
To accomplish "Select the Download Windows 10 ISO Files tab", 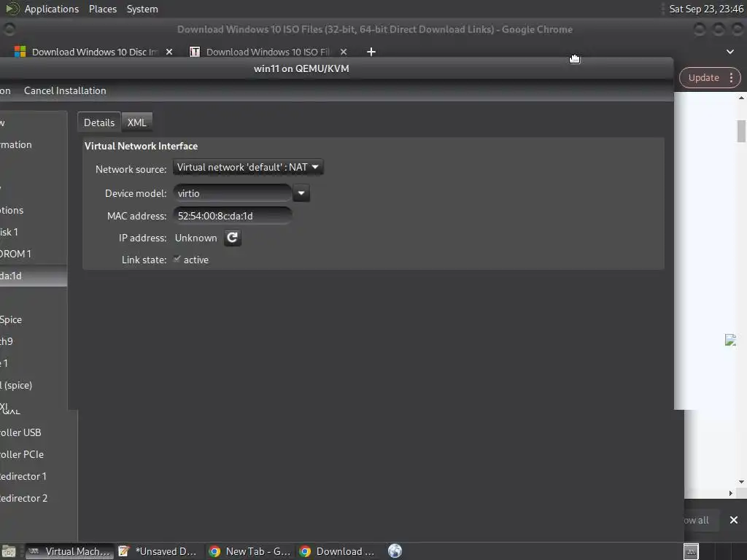I will click(267, 52).
